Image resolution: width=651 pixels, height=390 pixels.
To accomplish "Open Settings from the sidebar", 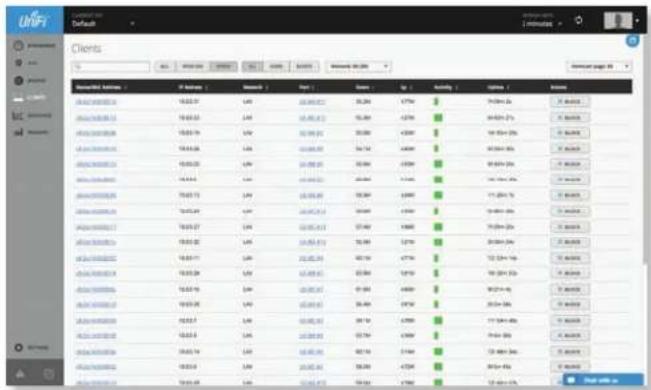I will click(x=32, y=347).
